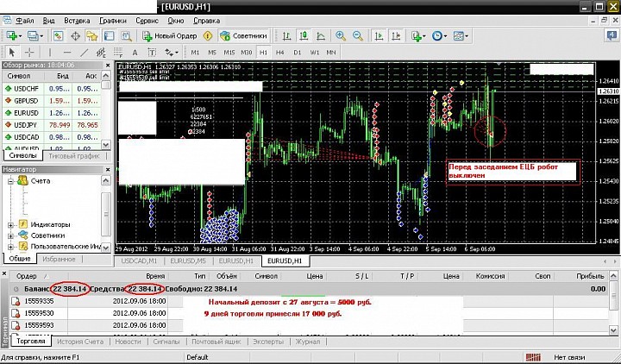Open the Indicators list icon
Screen dimensions: 621x364
coord(417,36)
